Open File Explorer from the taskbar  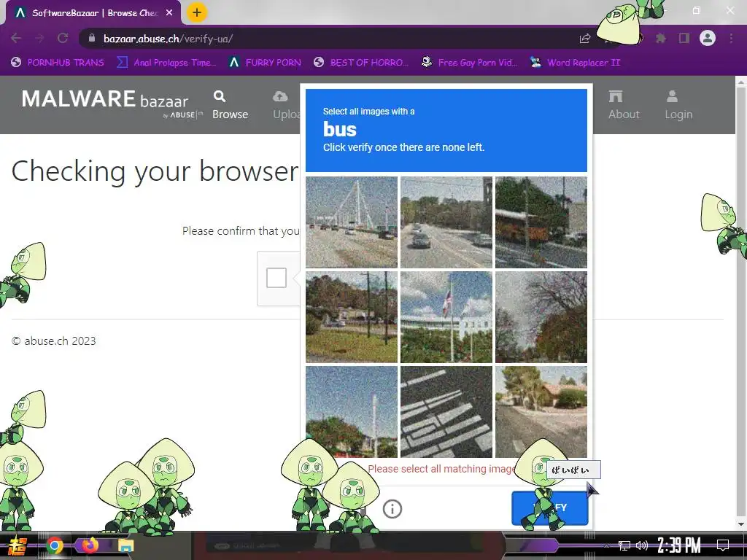tap(125, 545)
